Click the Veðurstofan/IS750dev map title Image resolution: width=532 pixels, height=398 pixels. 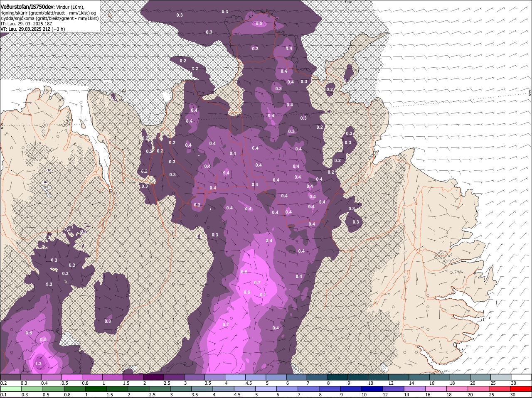coord(27,7)
